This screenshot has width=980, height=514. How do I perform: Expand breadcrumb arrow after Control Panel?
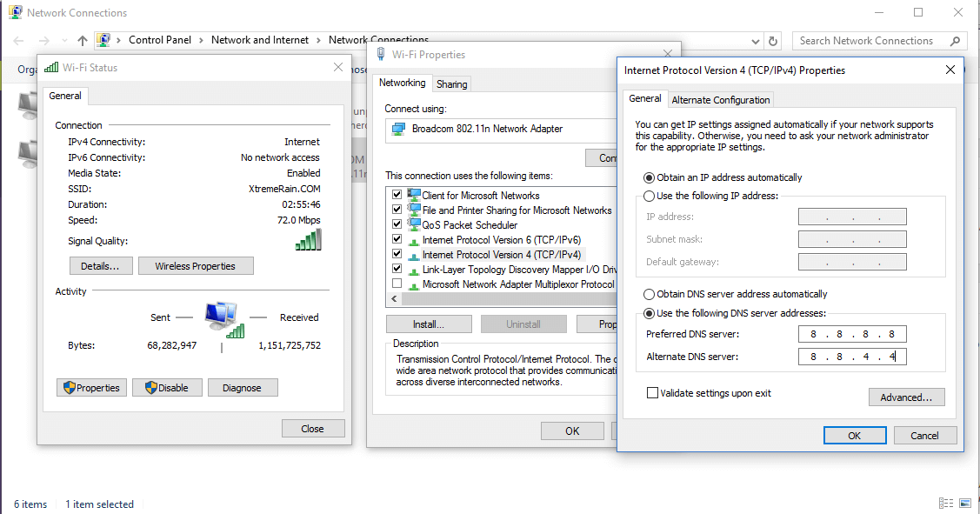pyautogui.click(x=201, y=40)
